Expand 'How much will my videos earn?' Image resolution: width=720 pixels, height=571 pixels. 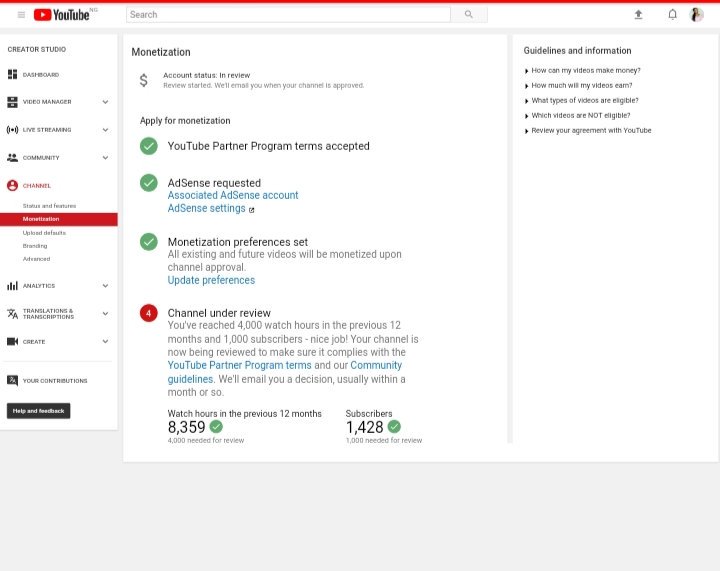[579, 85]
